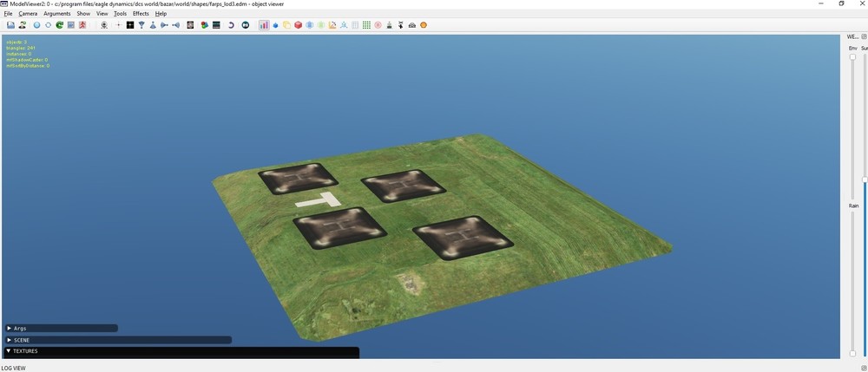This screenshot has width=868, height=372.
Task: Click the dark teal round camera icon
Action: (246, 25)
